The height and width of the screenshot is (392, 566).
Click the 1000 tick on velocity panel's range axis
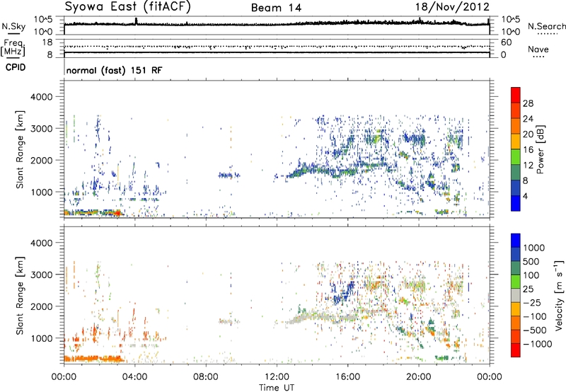(x=42, y=338)
